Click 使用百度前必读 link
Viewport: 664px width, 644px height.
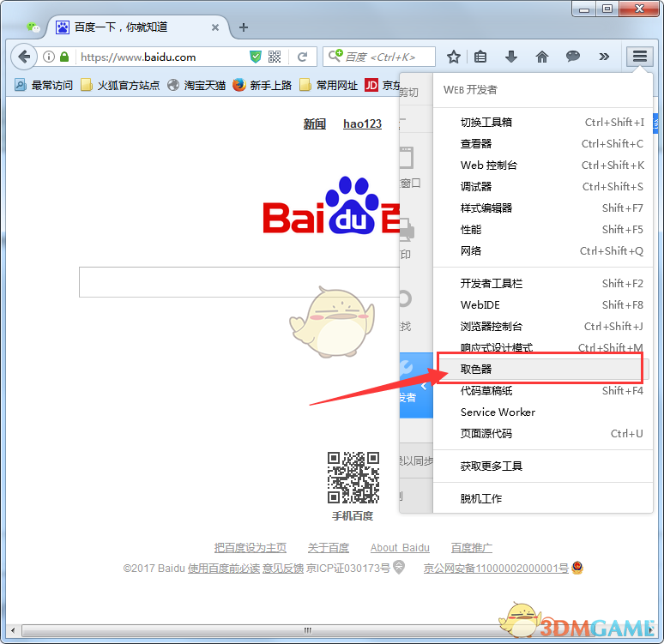click(x=224, y=569)
